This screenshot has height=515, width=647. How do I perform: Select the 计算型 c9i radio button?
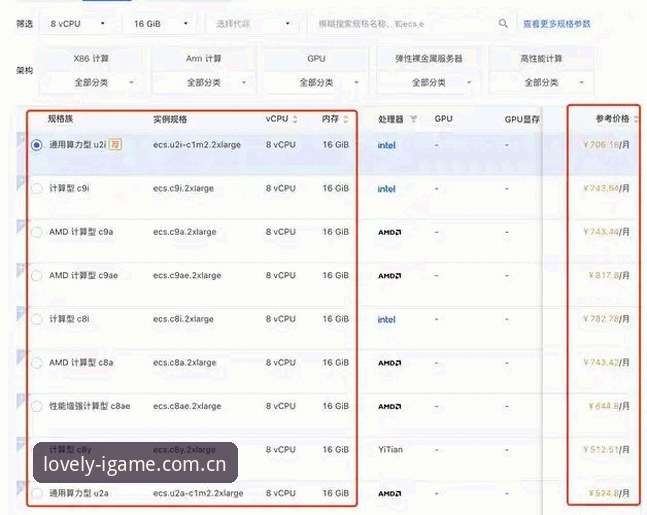pos(37,189)
